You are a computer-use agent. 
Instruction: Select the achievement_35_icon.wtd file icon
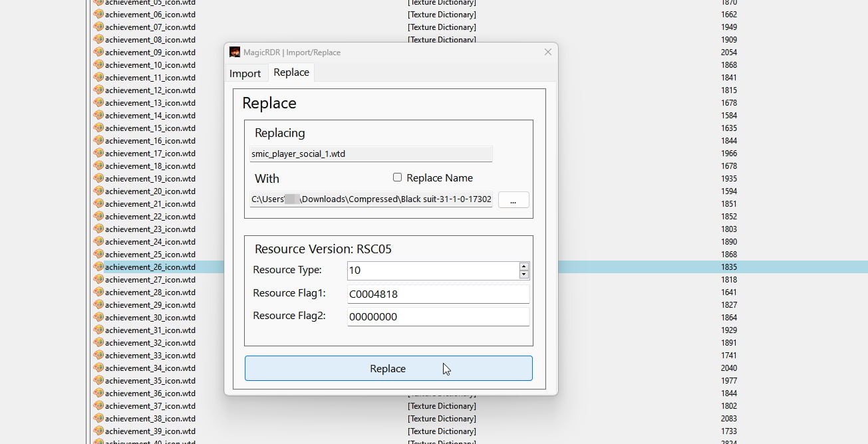click(98, 380)
